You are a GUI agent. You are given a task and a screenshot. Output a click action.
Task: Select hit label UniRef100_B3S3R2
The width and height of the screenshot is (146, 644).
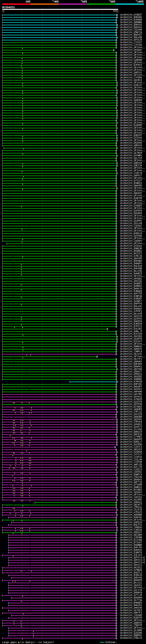pos(131,329)
